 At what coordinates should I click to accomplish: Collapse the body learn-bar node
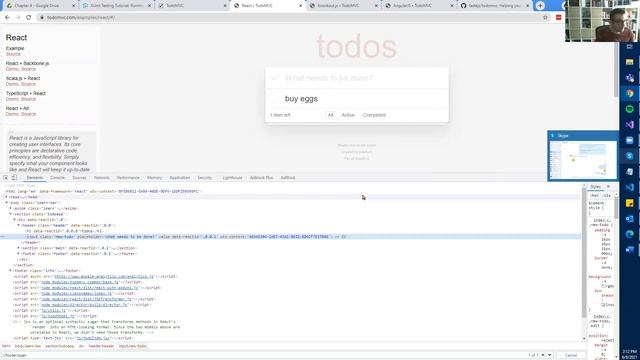(7, 202)
